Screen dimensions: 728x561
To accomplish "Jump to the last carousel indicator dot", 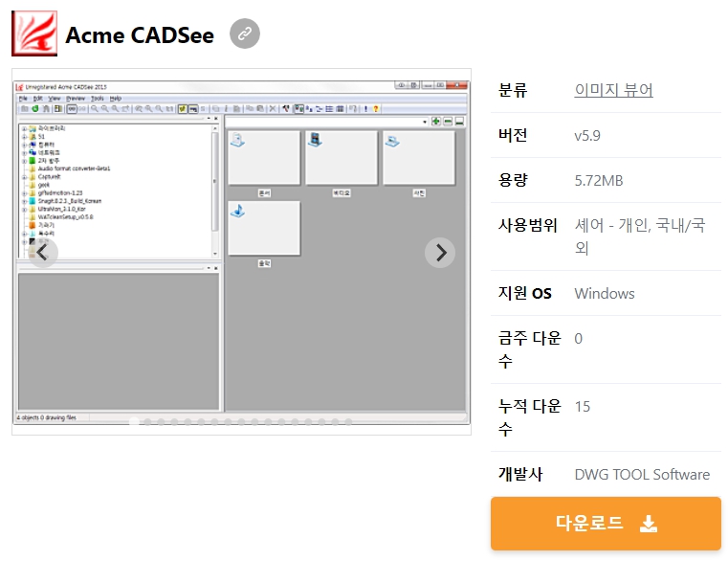I will [348, 422].
